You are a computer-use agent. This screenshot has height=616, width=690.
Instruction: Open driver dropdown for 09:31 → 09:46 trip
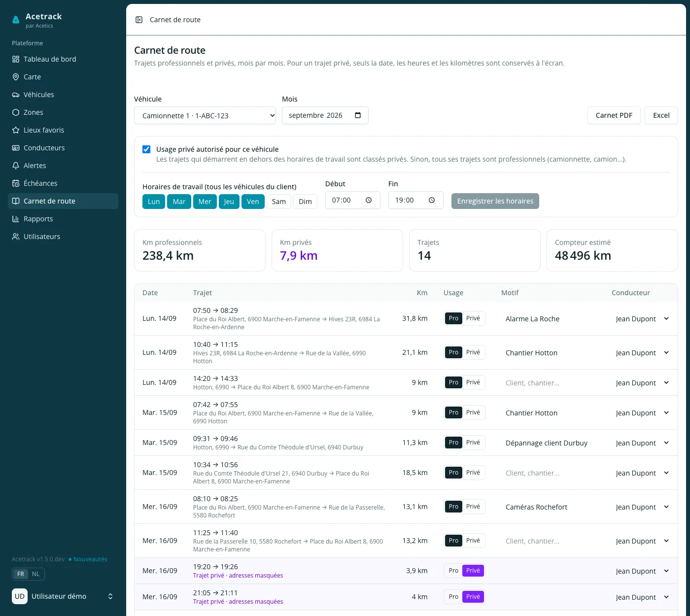tap(642, 443)
